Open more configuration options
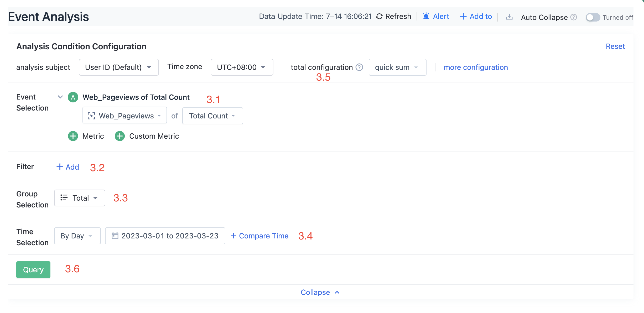The image size is (644, 313). pyautogui.click(x=475, y=67)
